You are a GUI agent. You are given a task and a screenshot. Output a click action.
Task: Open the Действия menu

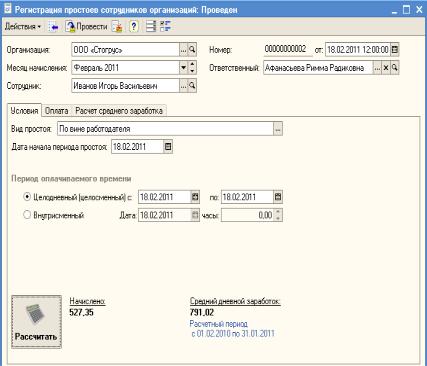click(23, 27)
